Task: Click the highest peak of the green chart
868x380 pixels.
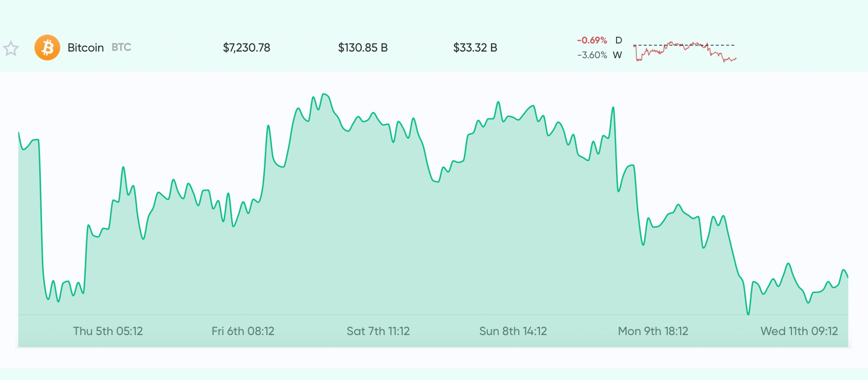Action: 324,94
